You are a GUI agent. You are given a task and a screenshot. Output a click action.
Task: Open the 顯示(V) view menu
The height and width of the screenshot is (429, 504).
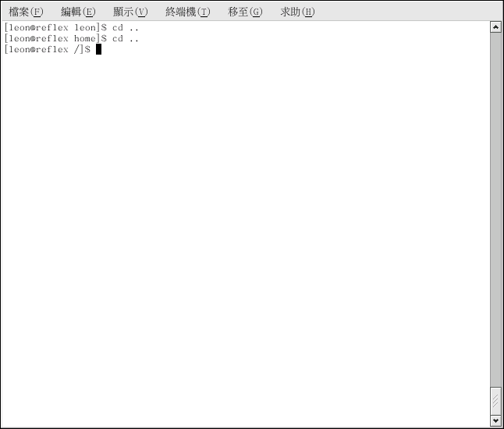(130, 12)
